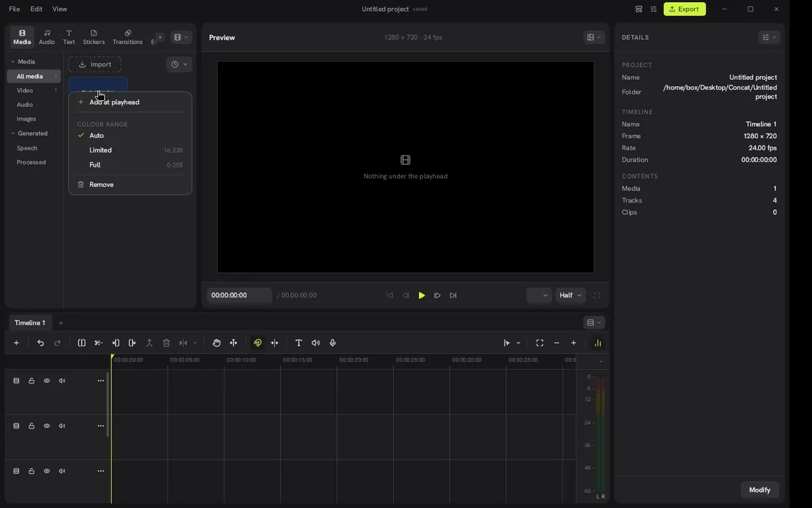Step back one frame
Viewport: 812px width, 508px height.
pos(406,295)
